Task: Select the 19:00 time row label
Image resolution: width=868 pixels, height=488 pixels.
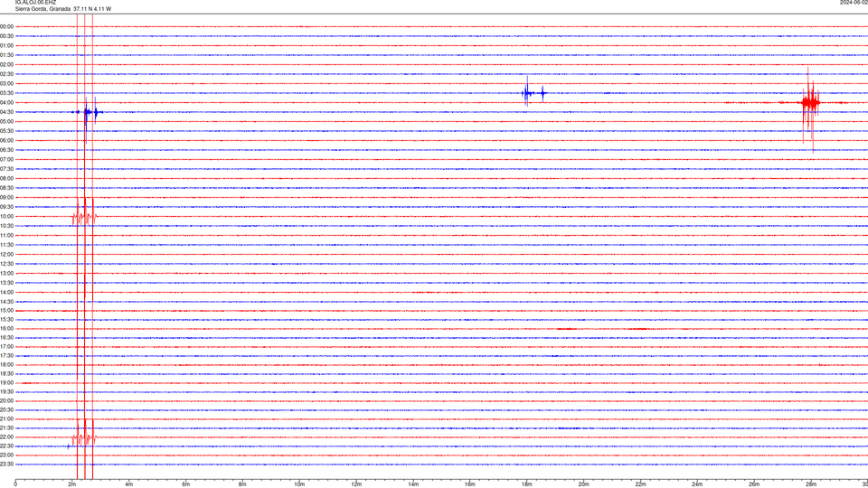Action: pyautogui.click(x=7, y=383)
